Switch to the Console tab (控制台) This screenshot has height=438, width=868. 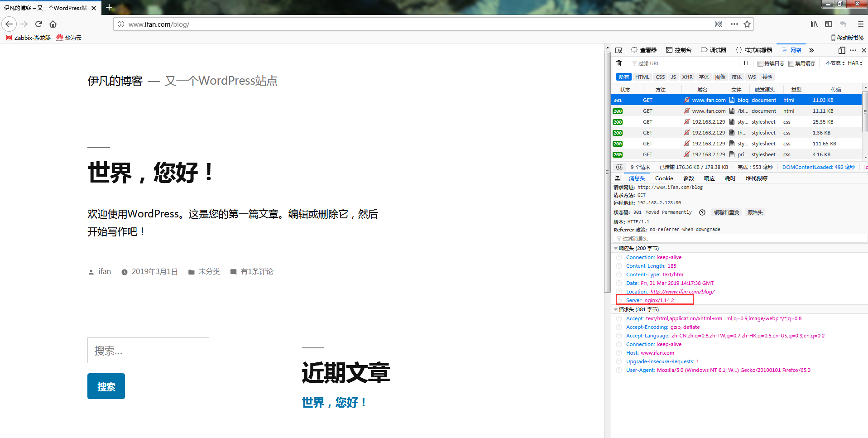(x=679, y=50)
